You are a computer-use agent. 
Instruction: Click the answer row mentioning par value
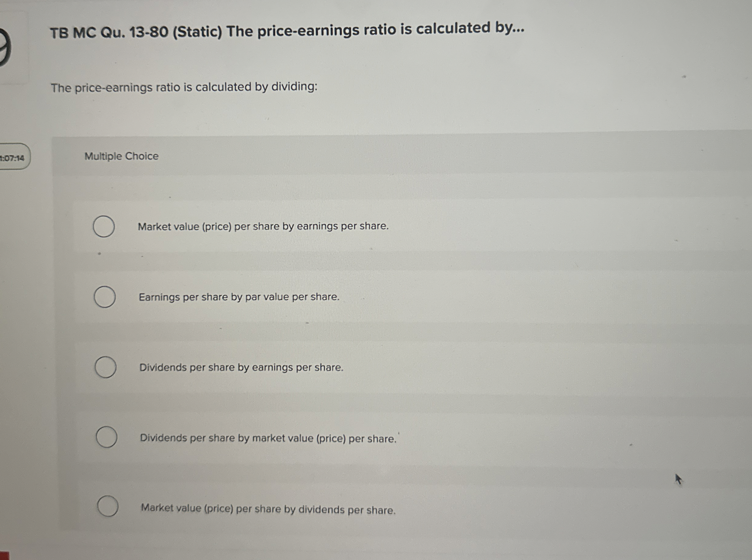(239, 297)
